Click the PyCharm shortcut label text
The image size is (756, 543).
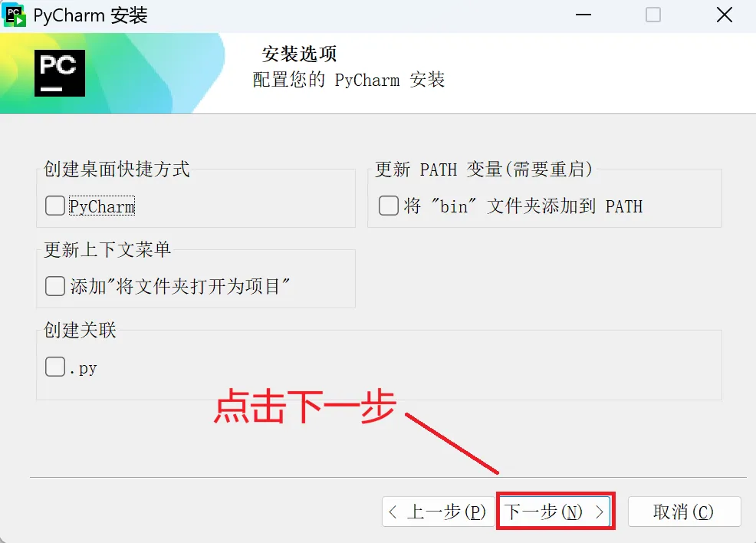(x=102, y=206)
